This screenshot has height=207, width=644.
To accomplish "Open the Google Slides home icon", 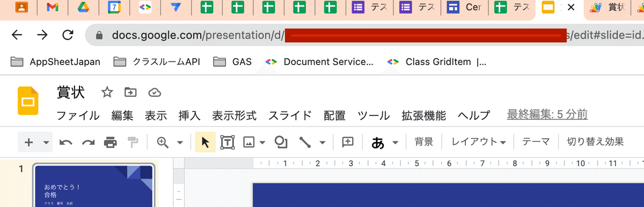I will [27, 100].
